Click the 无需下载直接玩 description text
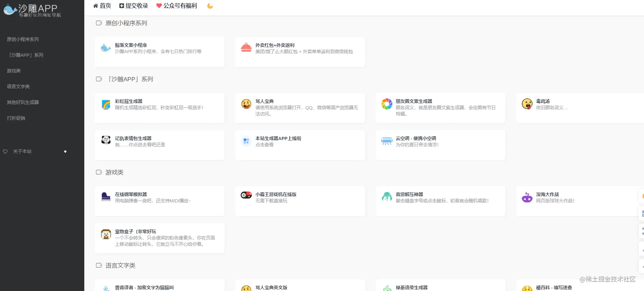Viewport: 644px width, 291px height. point(271,201)
